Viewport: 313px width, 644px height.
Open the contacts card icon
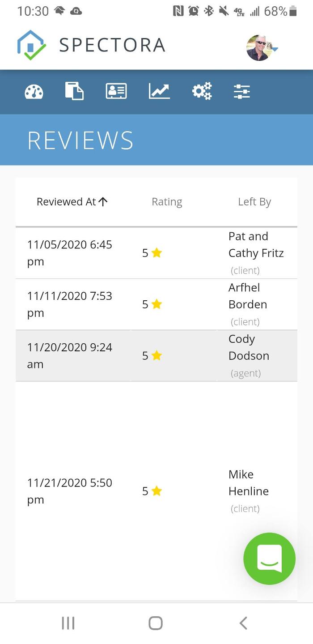[116, 91]
